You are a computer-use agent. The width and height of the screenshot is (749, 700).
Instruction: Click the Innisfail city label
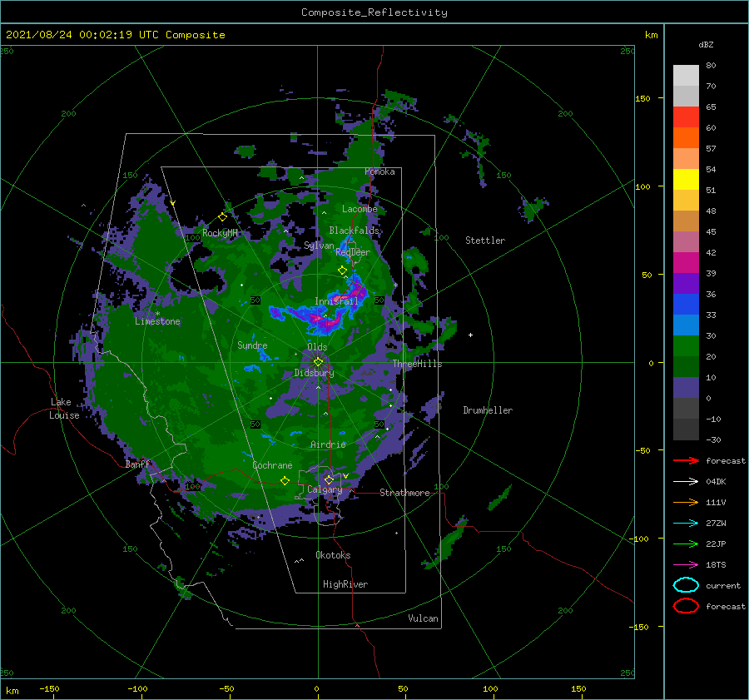pos(336,301)
